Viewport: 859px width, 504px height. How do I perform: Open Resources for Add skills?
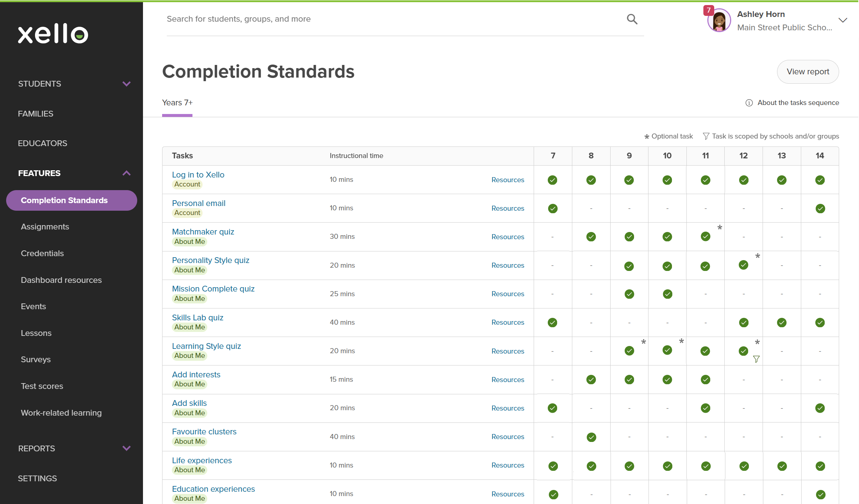coord(508,408)
